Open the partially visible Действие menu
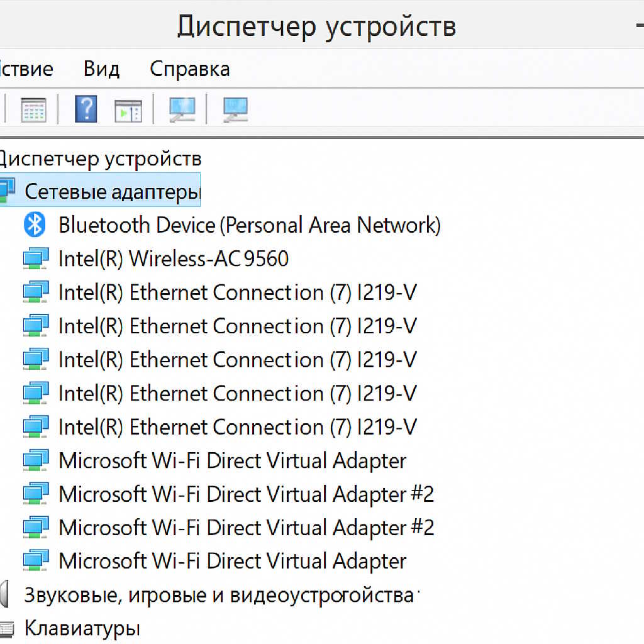 coord(26,69)
